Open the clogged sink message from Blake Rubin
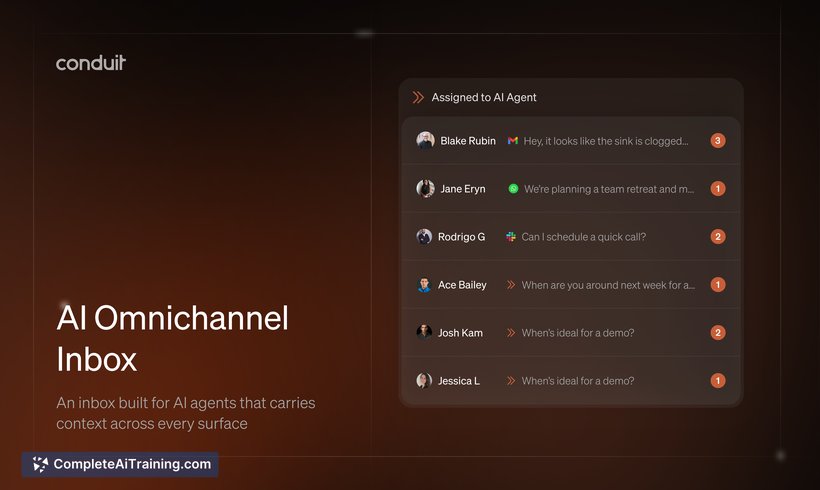Viewport: 820px width, 490px height. coord(605,141)
